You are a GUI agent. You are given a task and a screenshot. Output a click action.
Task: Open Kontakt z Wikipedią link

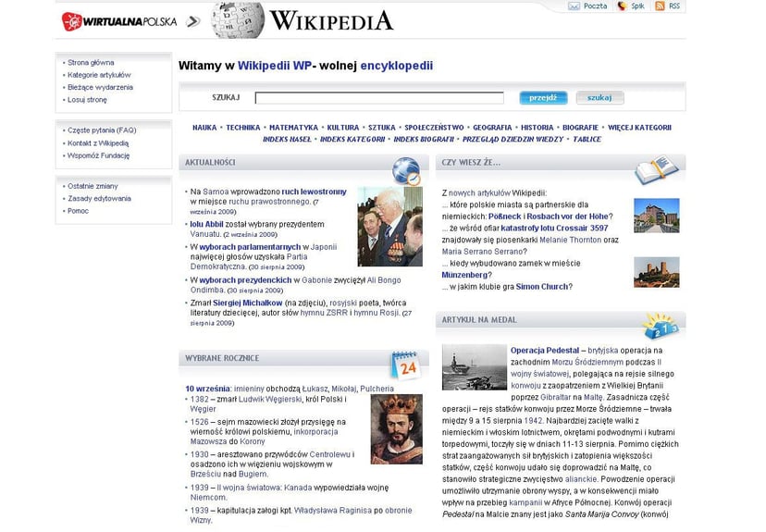98,143
